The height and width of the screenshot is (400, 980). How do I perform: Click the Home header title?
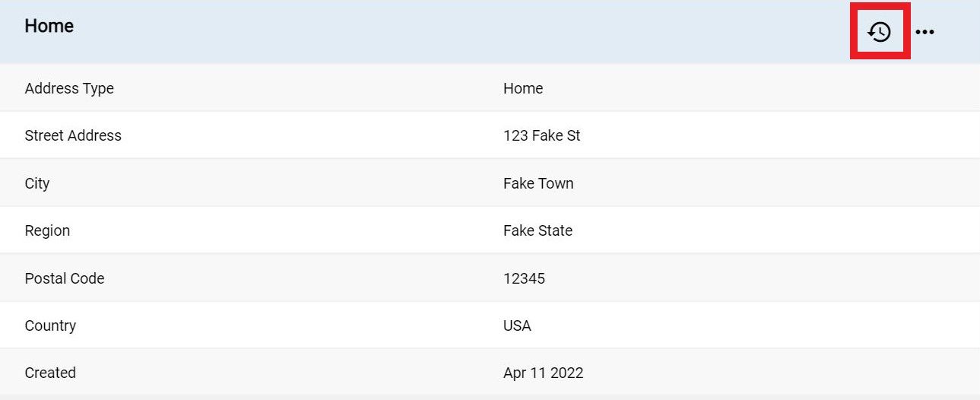click(49, 26)
